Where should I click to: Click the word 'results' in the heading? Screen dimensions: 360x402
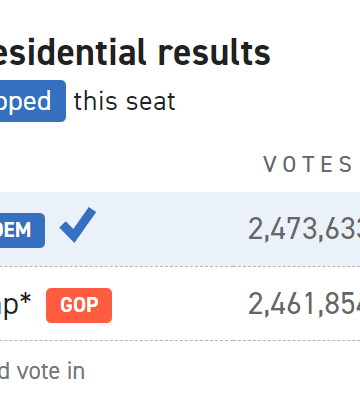click(214, 53)
